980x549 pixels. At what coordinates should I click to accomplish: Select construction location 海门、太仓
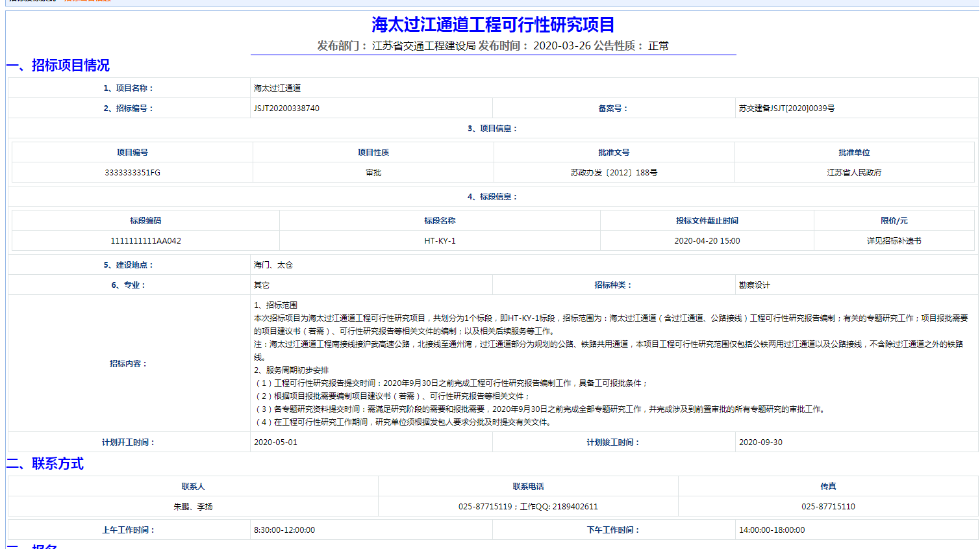click(x=273, y=265)
